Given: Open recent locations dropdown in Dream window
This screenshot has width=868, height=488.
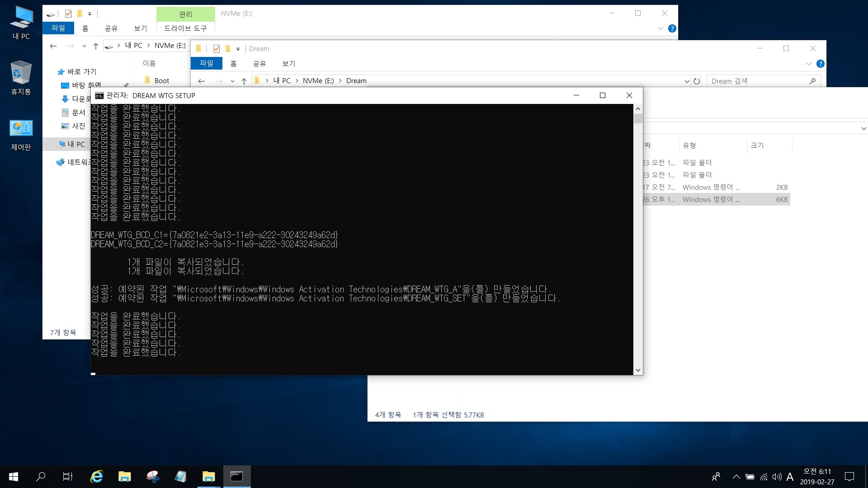Looking at the screenshot, I should (x=232, y=81).
